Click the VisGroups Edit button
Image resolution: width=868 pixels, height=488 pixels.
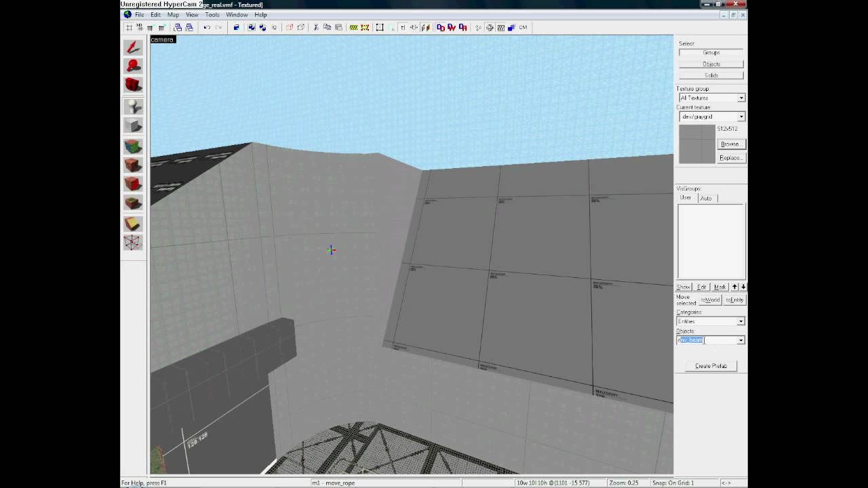tap(702, 287)
